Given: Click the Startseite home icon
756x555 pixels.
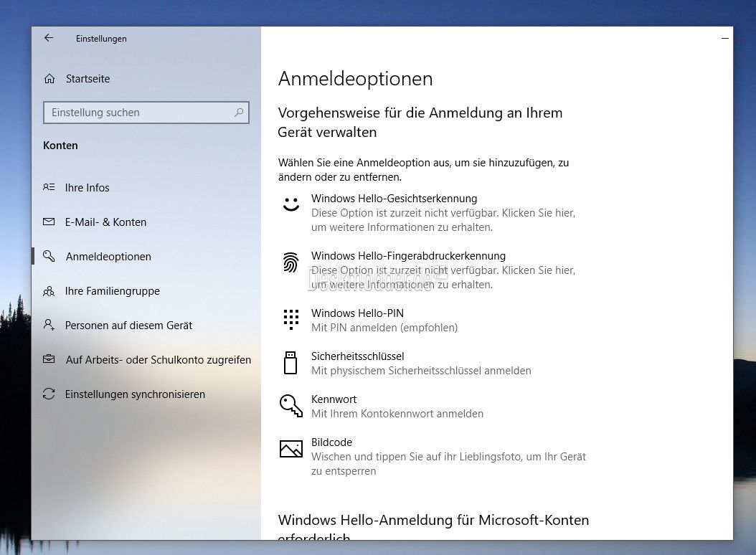Looking at the screenshot, I should point(49,79).
